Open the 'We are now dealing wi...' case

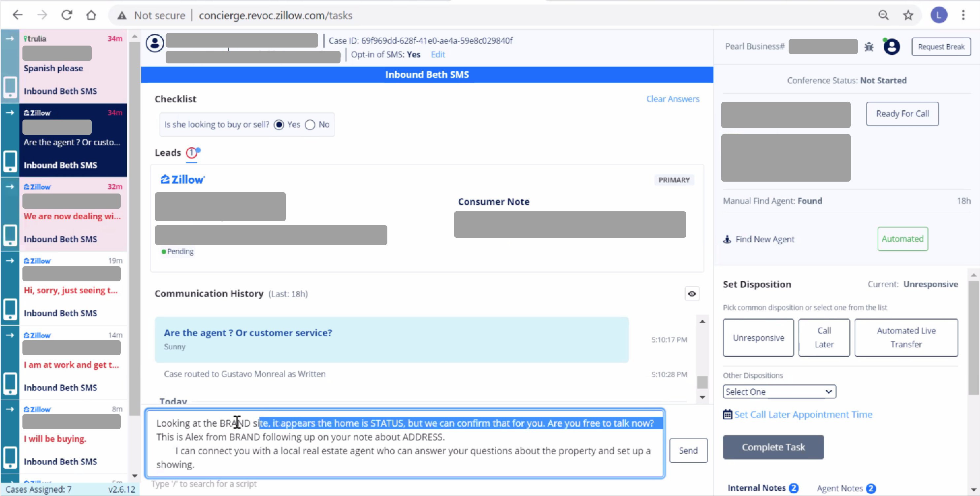(x=73, y=214)
